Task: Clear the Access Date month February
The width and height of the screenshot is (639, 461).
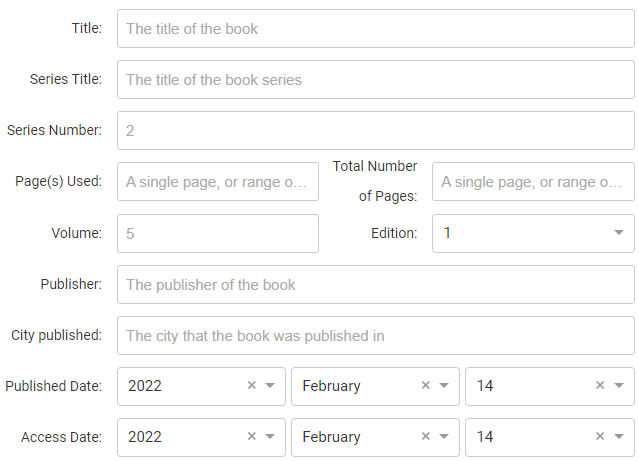Action: [426, 437]
